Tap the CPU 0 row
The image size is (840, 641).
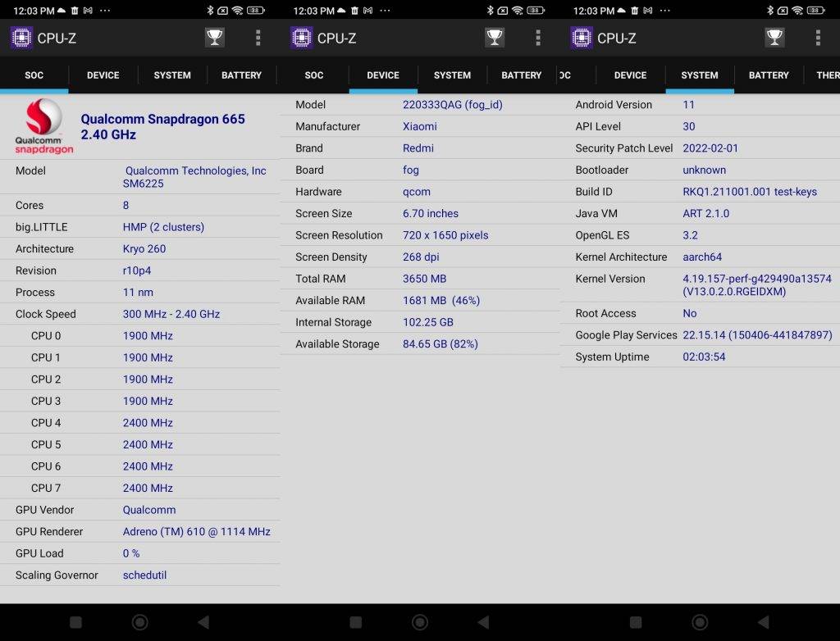139,336
